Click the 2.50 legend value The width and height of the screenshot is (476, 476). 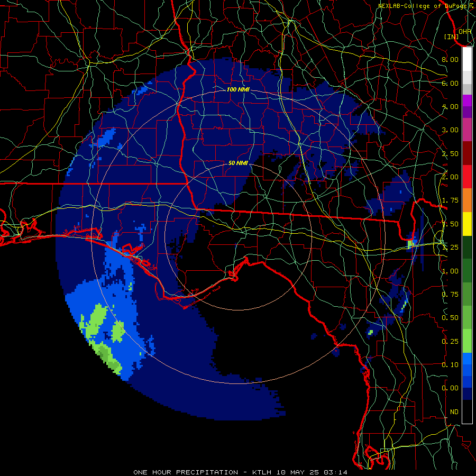450,153
